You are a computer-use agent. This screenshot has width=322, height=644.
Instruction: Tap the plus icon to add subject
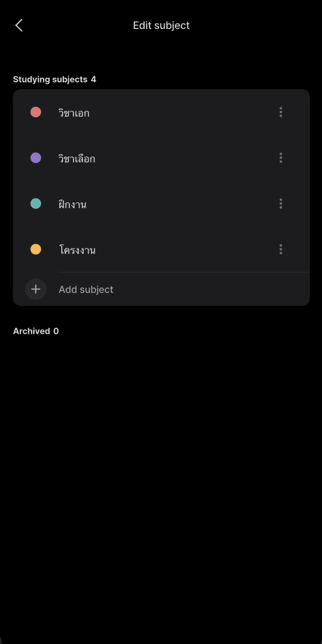[36, 289]
